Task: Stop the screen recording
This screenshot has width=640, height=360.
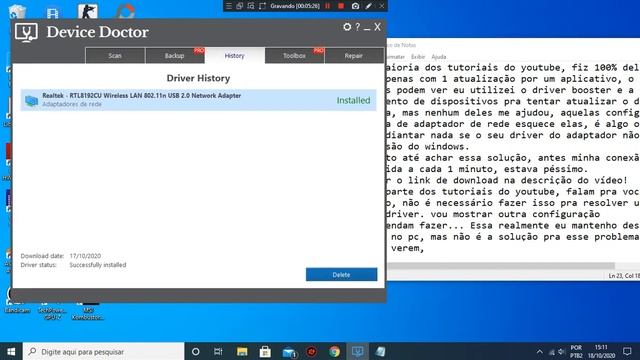Action: click(341, 6)
